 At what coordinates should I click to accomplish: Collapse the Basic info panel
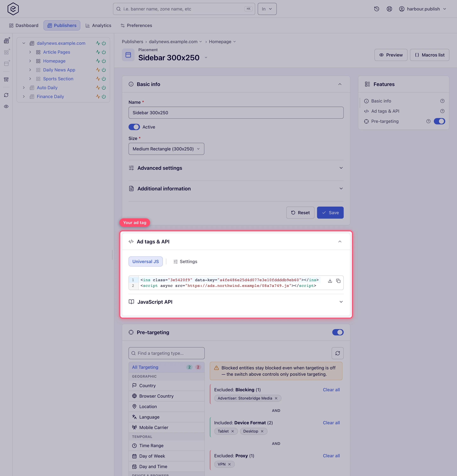340,84
